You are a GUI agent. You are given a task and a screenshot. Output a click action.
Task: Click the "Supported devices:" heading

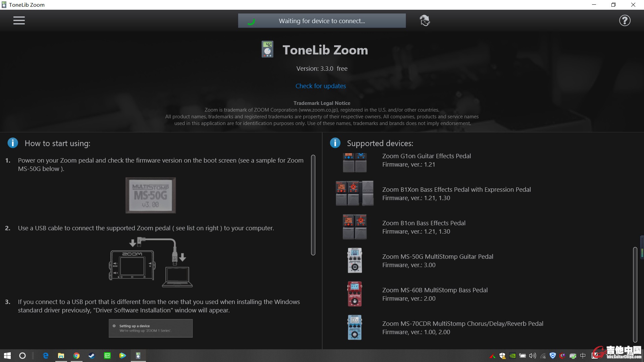point(380,143)
